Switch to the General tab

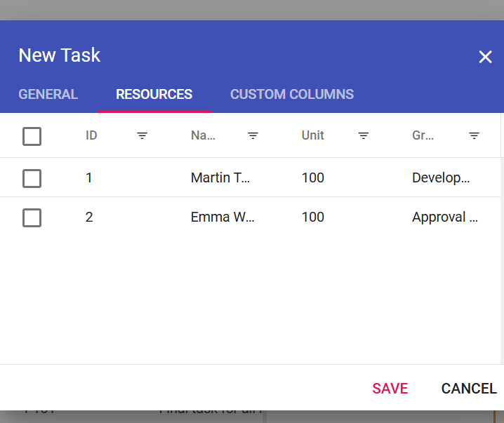click(48, 95)
